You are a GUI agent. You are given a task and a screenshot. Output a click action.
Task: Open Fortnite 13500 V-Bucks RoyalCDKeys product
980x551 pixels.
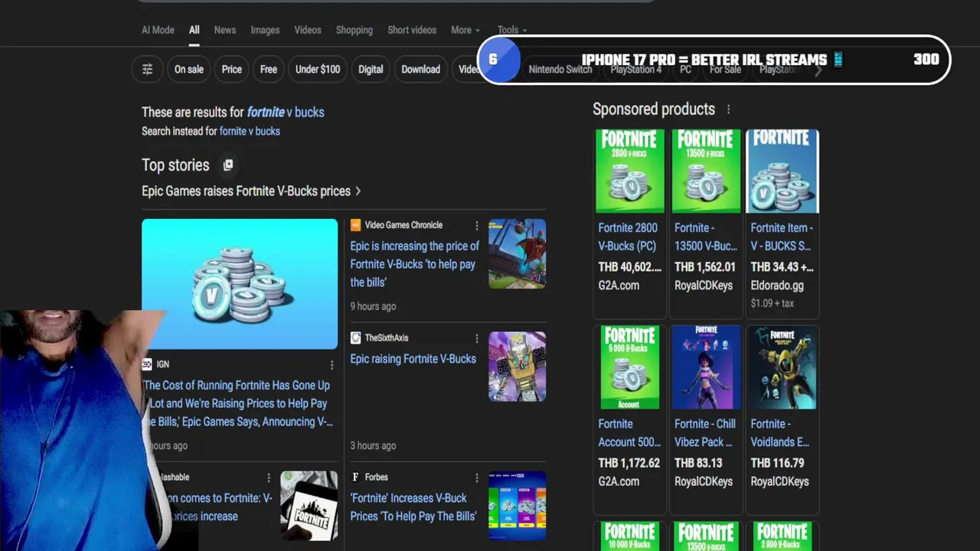pyautogui.click(x=706, y=237)
